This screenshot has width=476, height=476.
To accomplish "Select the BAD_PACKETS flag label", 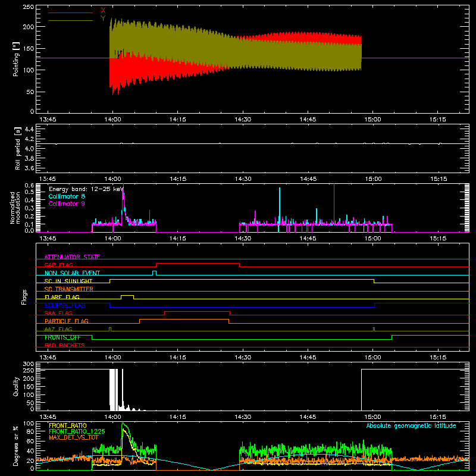I will tap(65, 345).
